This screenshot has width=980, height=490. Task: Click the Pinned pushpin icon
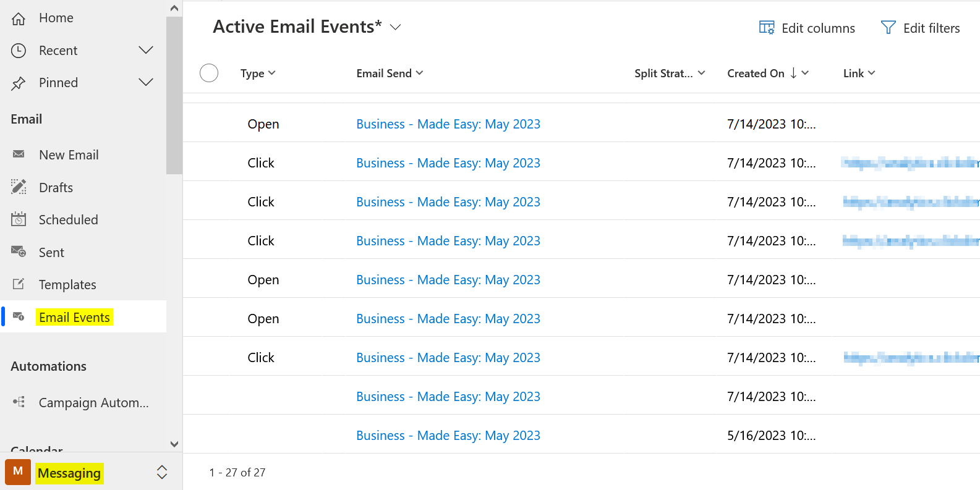click(19, 83)
